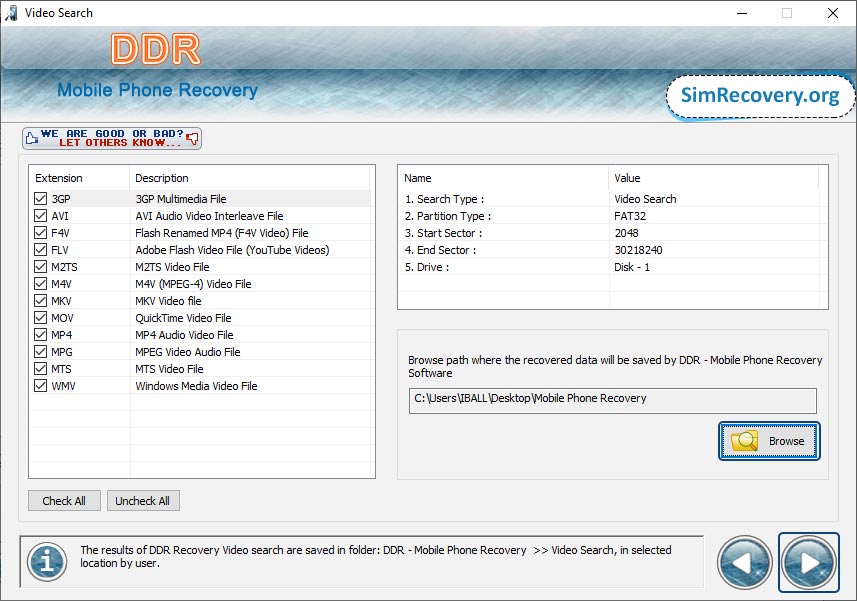Select '3GP Multimedia File' description
This screenshot has height=601, width=857.
click(181, 199)
